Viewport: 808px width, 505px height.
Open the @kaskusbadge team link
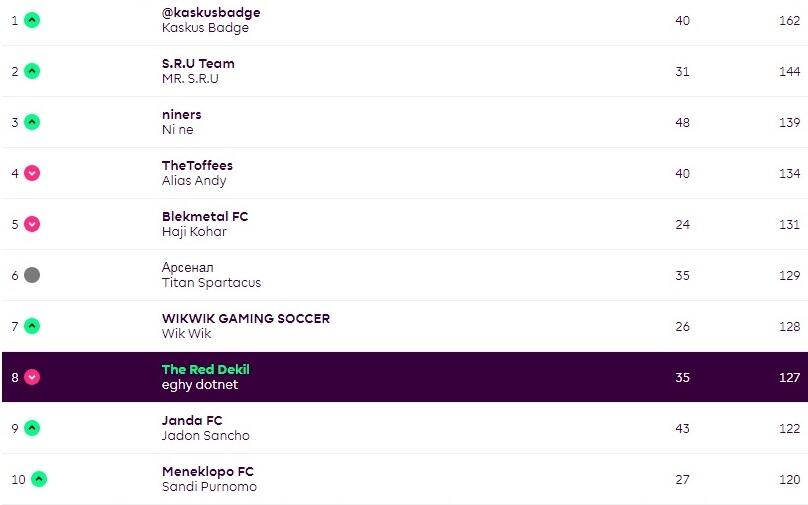point(211,13)
